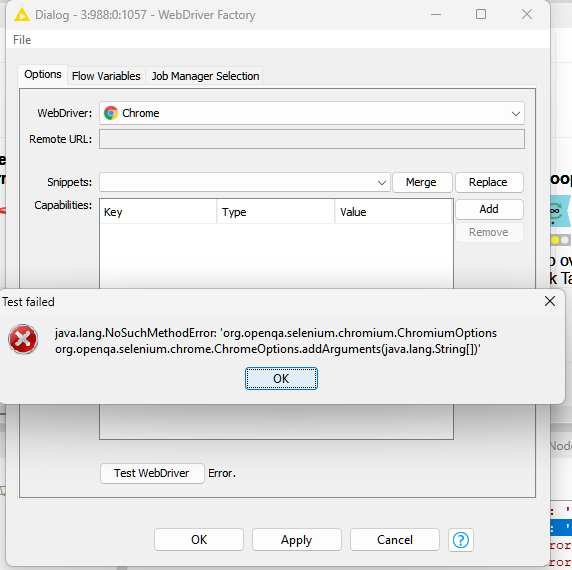Open the File menu

point(22,40)
